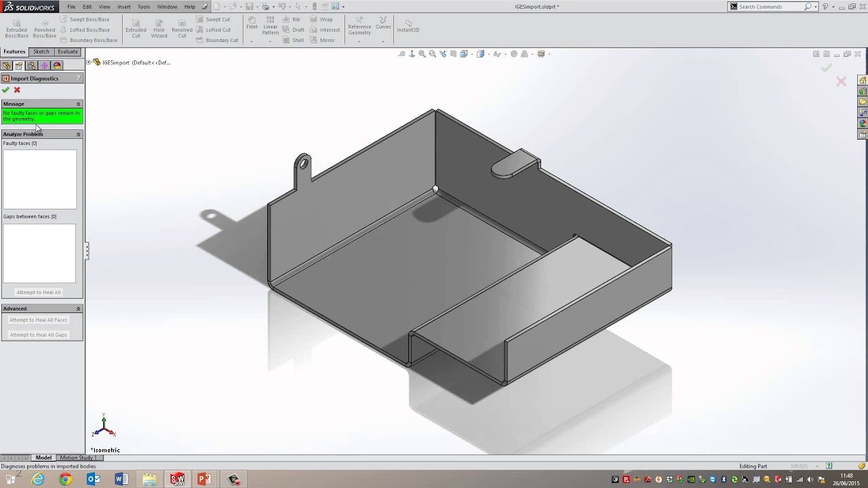Viewport: 868px width, 488px height.
Task: Open the ConfigurationManager tab icon
Action: (x=31, y=66)
